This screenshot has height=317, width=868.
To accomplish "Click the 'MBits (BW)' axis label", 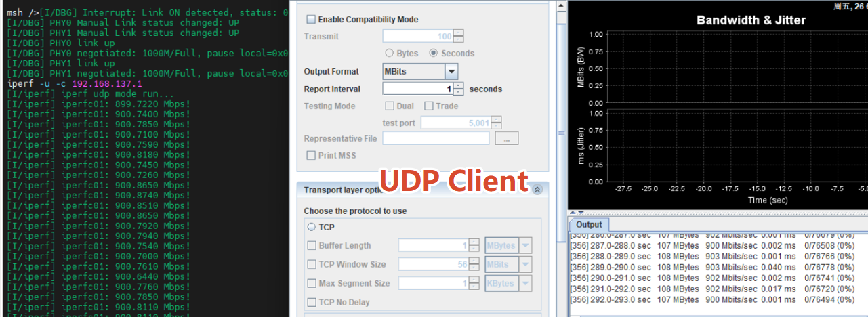I will coord(581,68).
